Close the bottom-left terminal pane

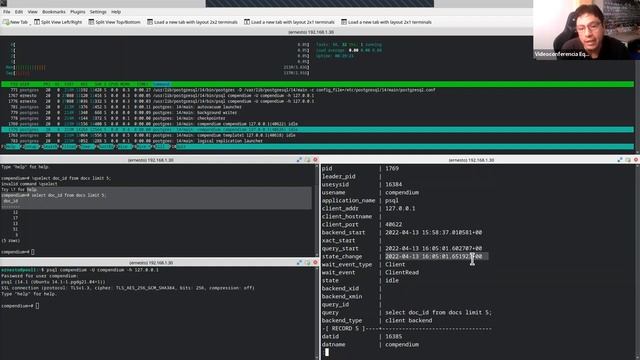[315, 262]
